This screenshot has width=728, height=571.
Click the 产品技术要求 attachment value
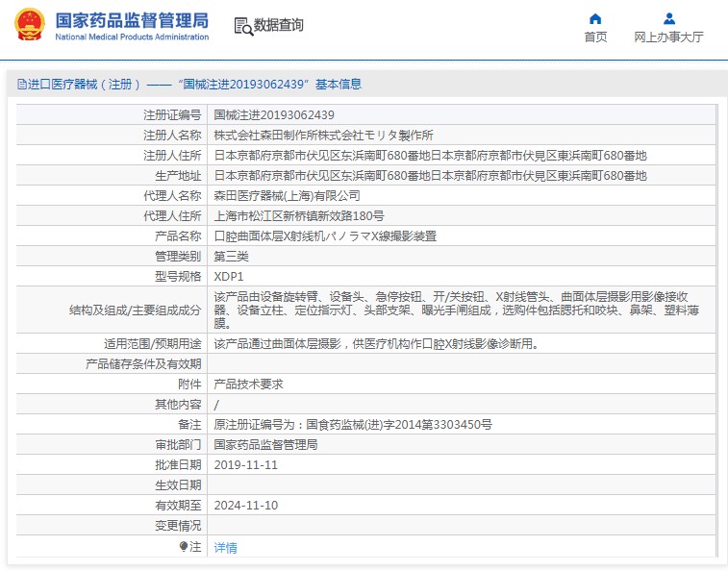[x=248, y=385]
